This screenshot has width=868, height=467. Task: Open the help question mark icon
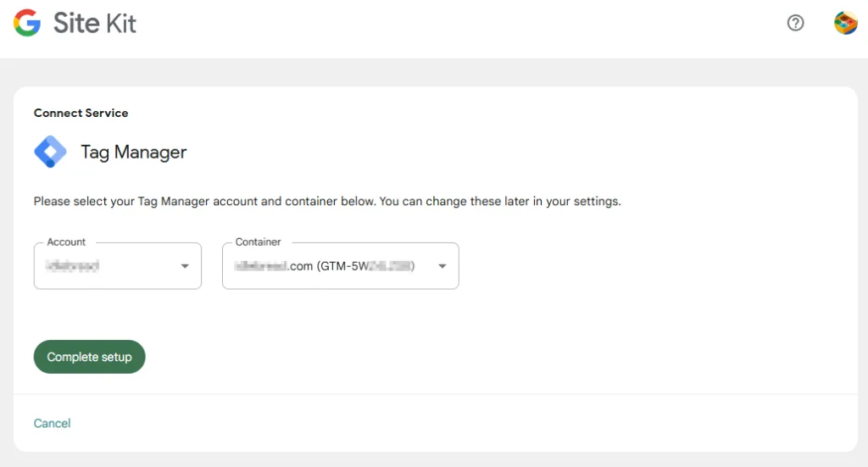[x=795, y=23]
